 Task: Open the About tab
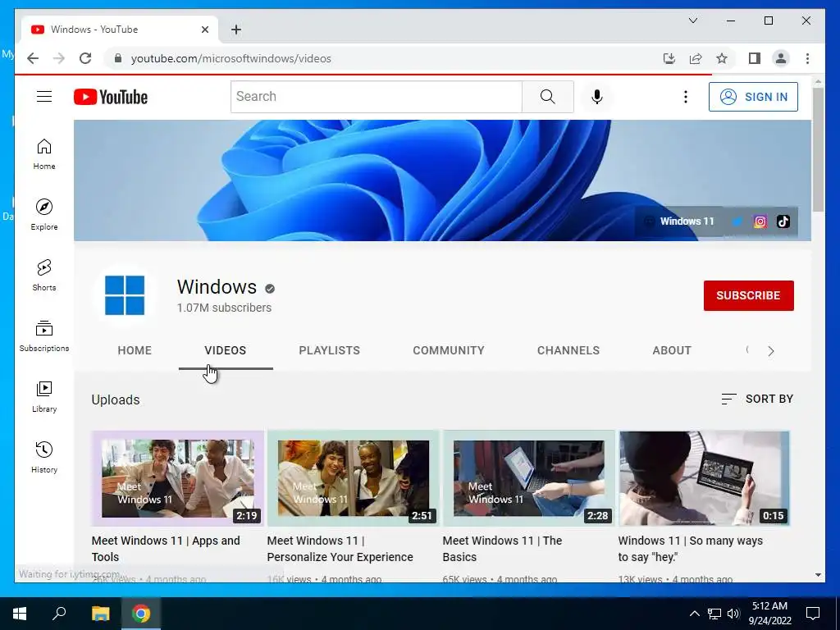672,350
